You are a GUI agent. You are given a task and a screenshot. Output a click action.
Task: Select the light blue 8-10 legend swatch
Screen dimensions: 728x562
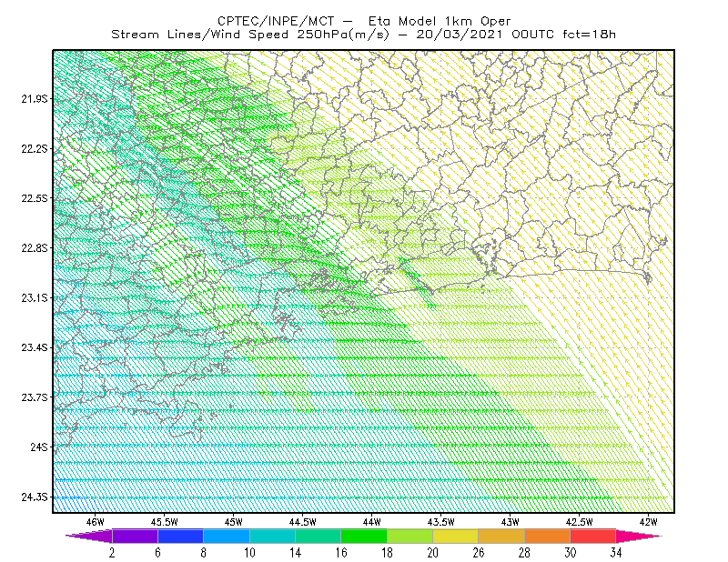tap(227, 536)
